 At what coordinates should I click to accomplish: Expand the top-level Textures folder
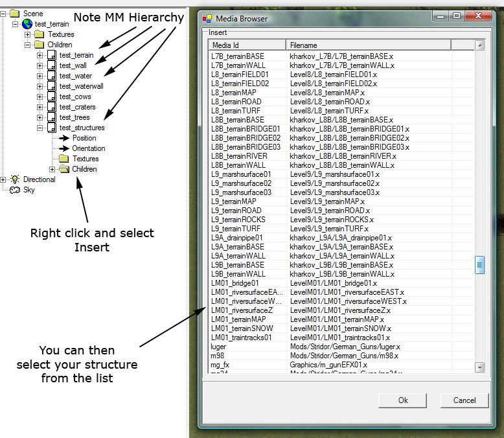[x=27, y=34]
